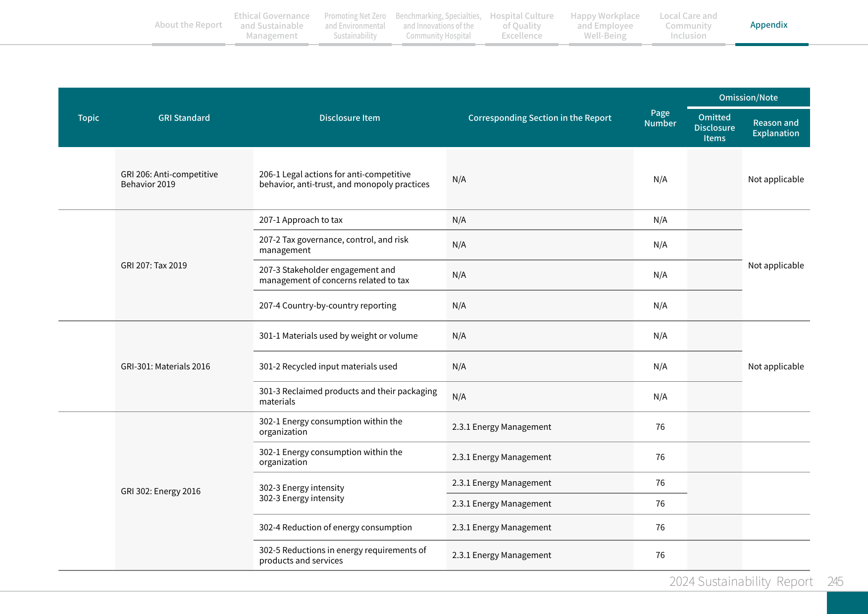
Task: Click Not applicable in the GRI-301 row
Action: tap(776, 366)
